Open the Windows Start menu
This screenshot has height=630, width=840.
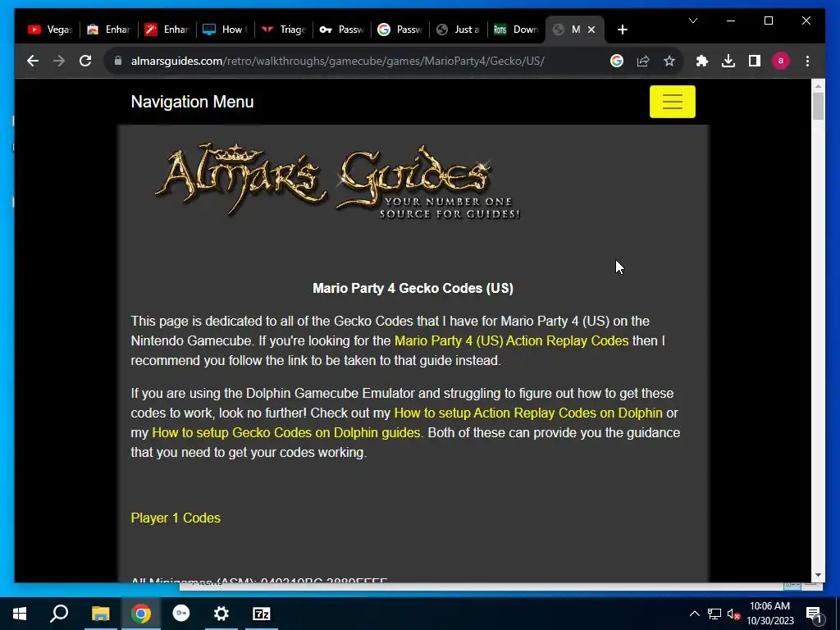coord(20,614)
